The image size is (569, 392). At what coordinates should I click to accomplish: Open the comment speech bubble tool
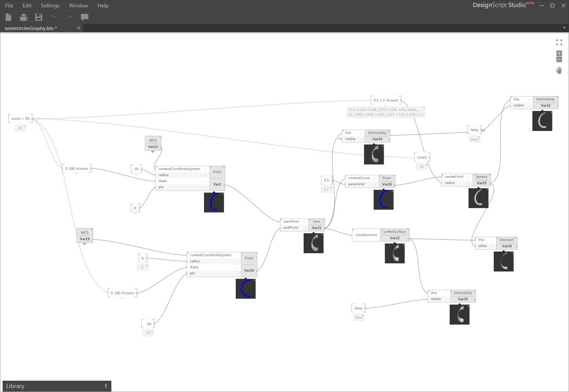[x=84, y=17]
